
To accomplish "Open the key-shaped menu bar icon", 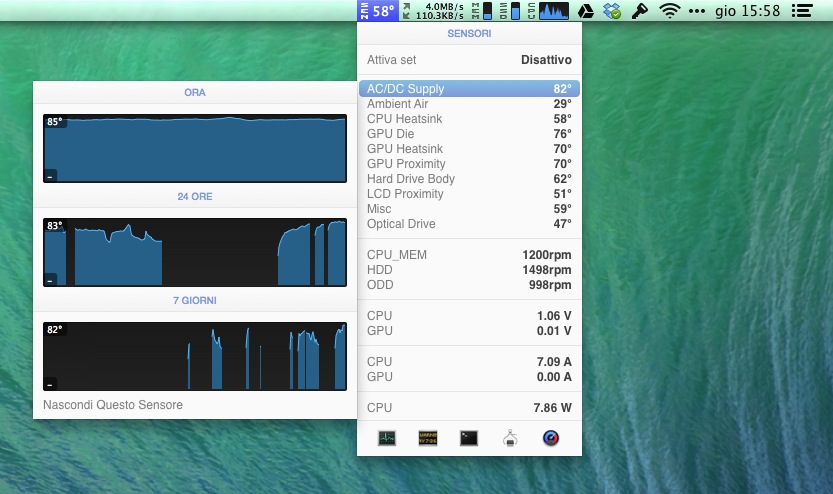I will coord(640,11).
